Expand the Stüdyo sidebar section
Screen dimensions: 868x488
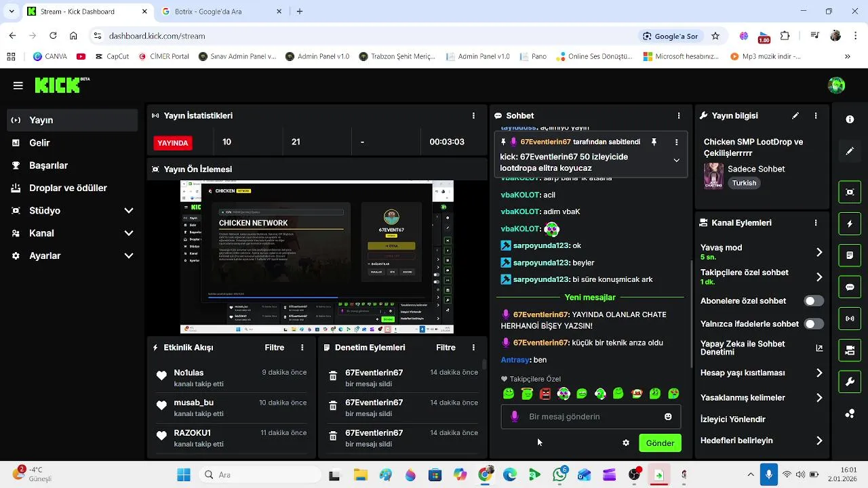(x=129, y=211)
